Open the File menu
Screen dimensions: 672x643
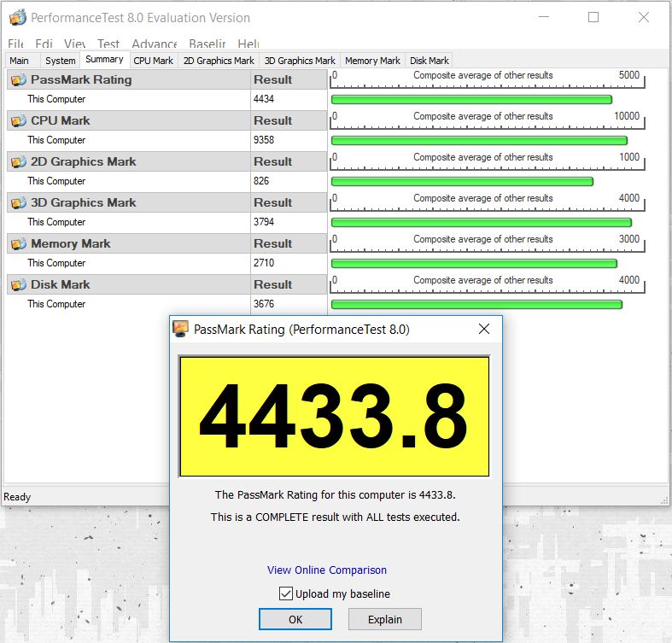point(16,44)
